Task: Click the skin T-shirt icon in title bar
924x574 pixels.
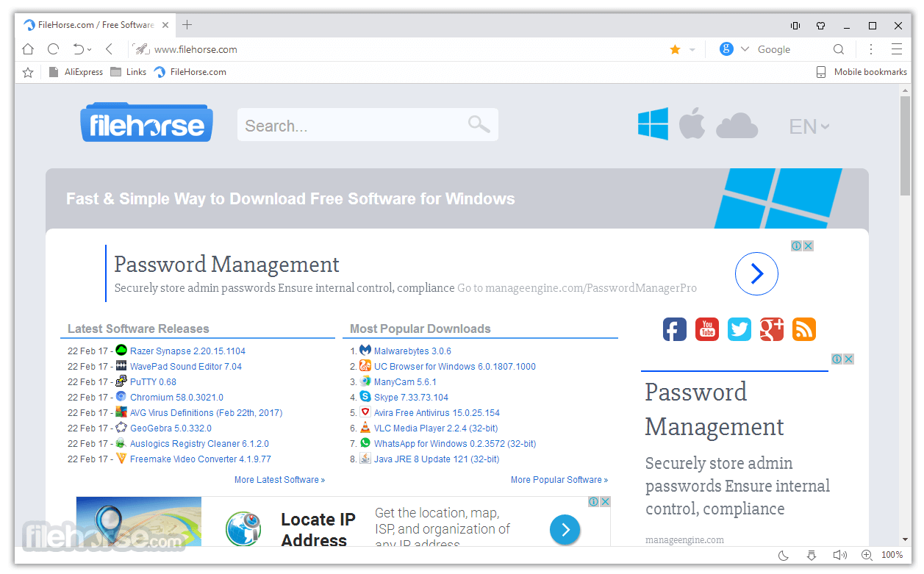Action: coord(821,26)
